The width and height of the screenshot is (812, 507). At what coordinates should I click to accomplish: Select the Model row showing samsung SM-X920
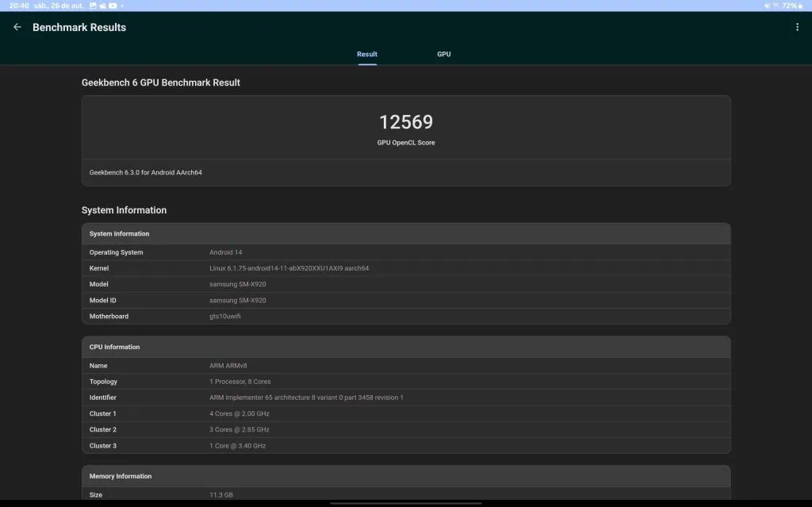405,283
